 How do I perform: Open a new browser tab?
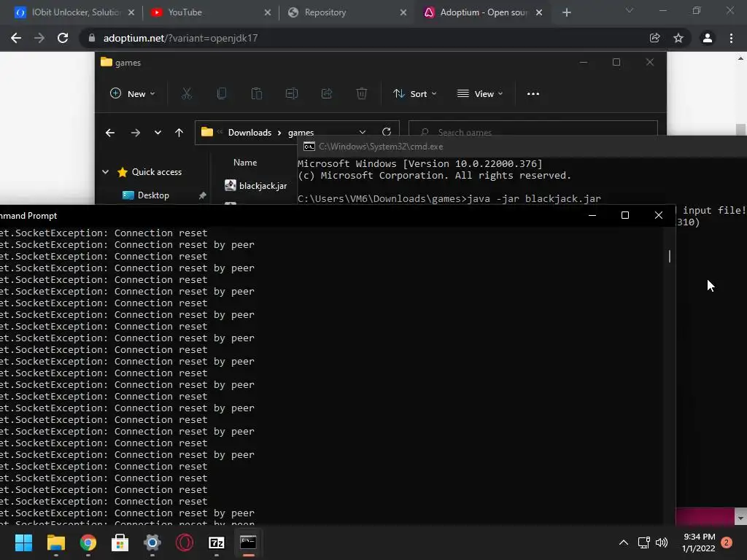(x=566, y=12)
